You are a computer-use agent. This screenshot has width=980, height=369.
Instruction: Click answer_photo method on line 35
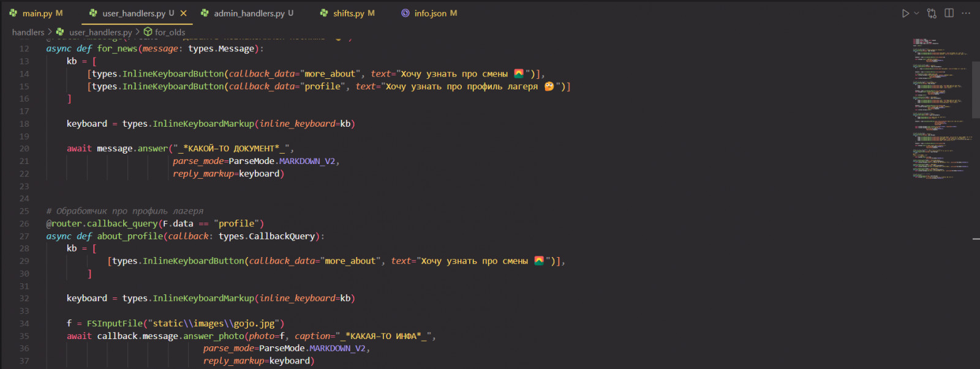coord(214,336)
